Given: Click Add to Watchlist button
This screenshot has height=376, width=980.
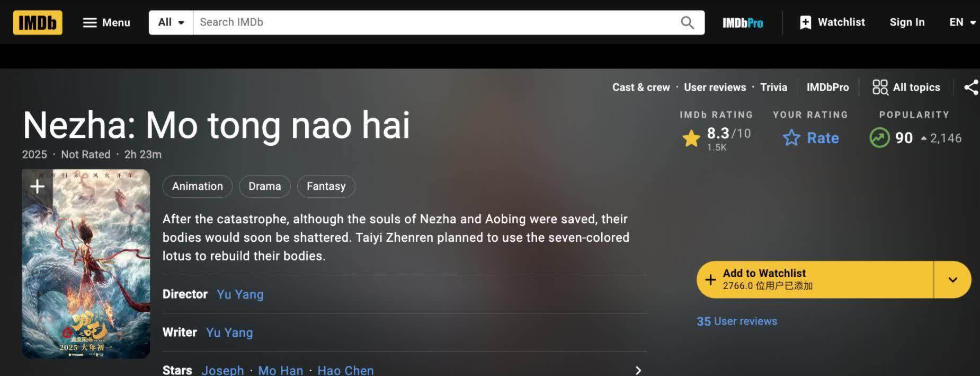Looking at the screenshot, I should click(815, 279).
